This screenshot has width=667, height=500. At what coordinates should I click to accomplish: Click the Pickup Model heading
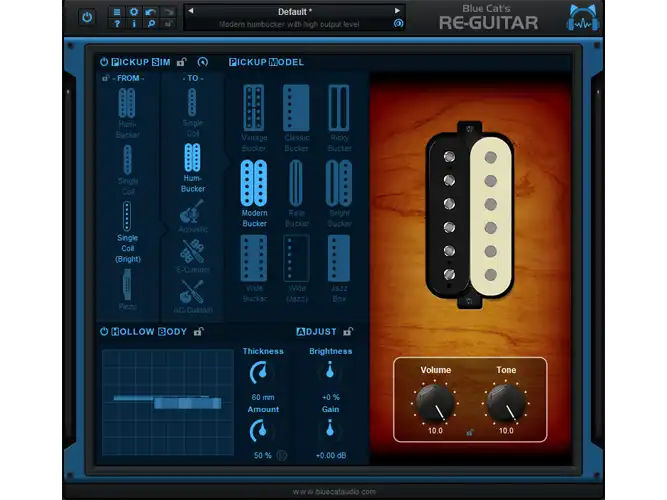point(266,62)
